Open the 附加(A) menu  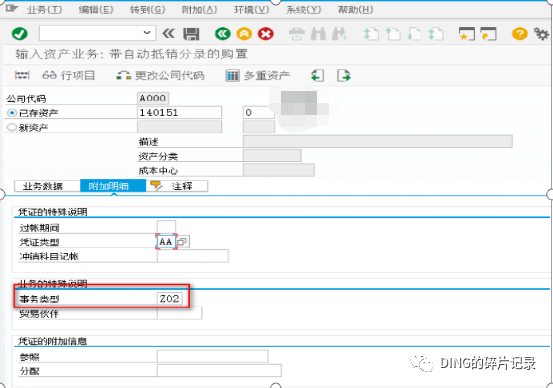tap(199, 10)
